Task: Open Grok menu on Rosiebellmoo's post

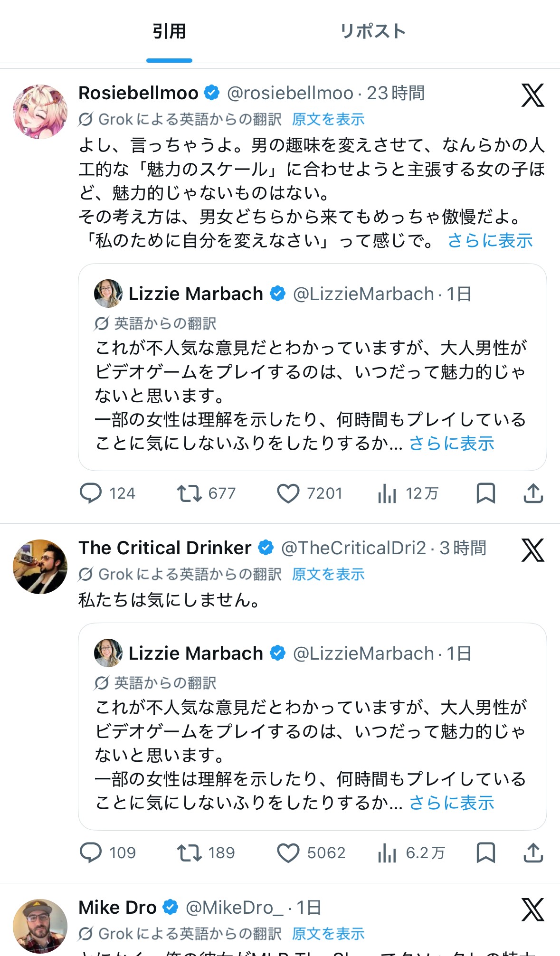Action: (x=533, y=95)
